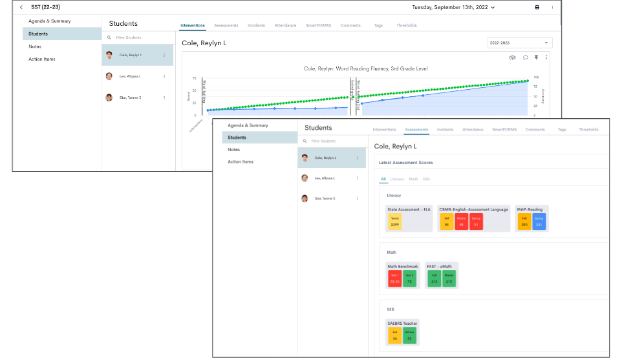Open the options menu for Star, Tanner E
The image size is (644, 361).
[164, 98]
